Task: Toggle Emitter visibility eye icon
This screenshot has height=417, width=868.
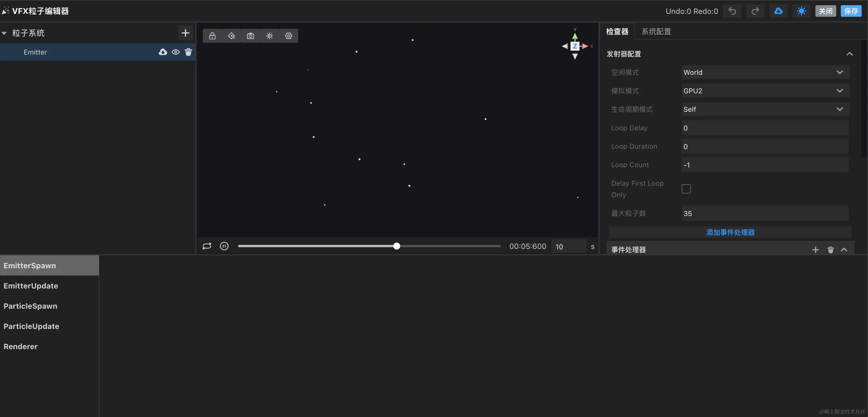Action: click(x=176, y=52)
